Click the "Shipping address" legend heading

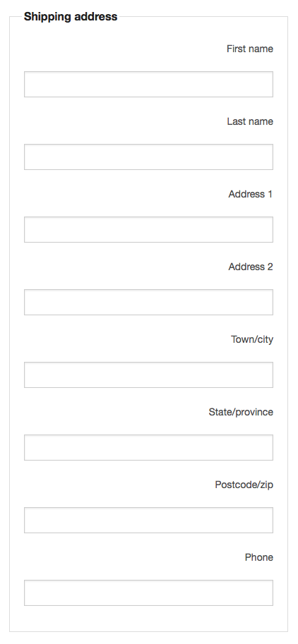click(71, 17)
